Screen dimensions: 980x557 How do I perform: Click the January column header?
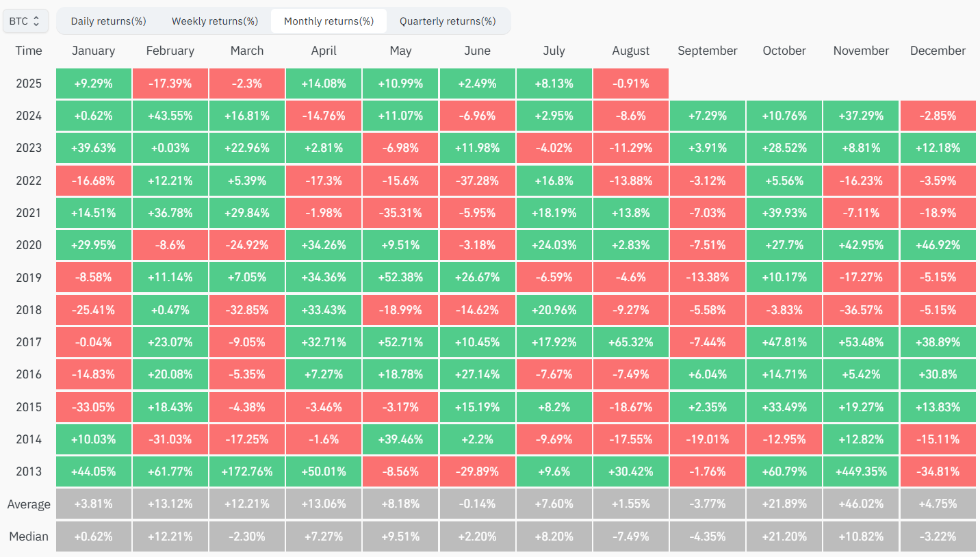93,51
